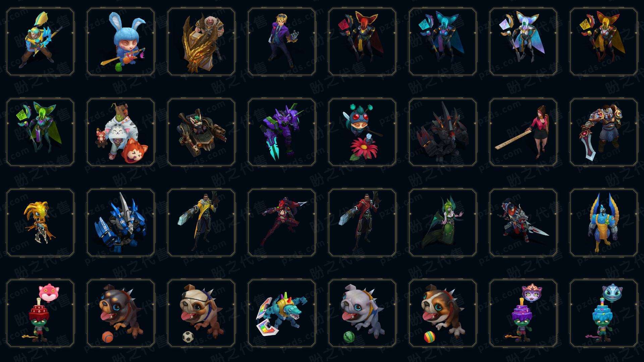The image size is (644, 362).
Task: Select the blue cupcake hat Amumu tile
Action: coord(604,313)
